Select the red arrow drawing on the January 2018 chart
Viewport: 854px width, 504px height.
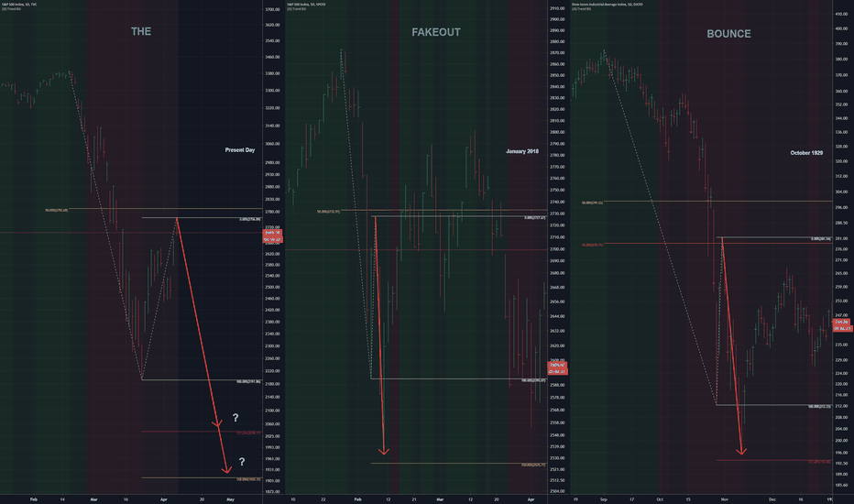pyautogui.click(x=379, y=335)
